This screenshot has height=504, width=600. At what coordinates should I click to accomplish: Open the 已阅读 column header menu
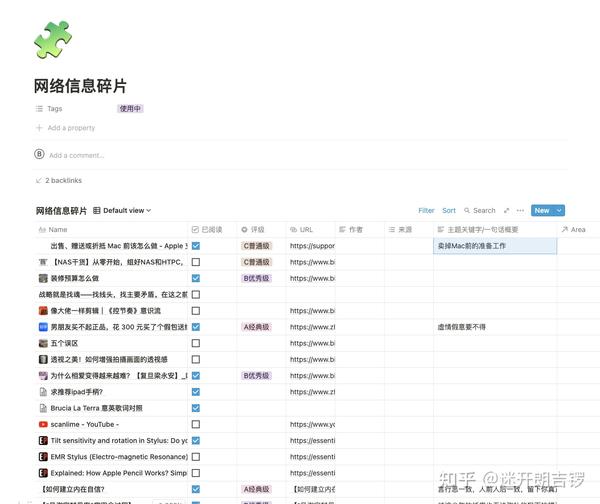[212, 230]
